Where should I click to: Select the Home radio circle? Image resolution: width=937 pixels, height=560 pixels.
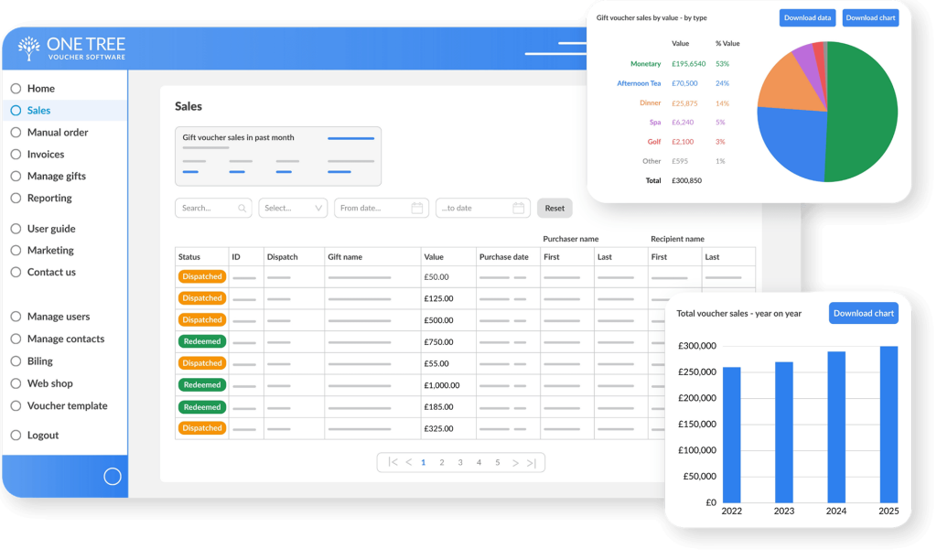click(16, 89)
